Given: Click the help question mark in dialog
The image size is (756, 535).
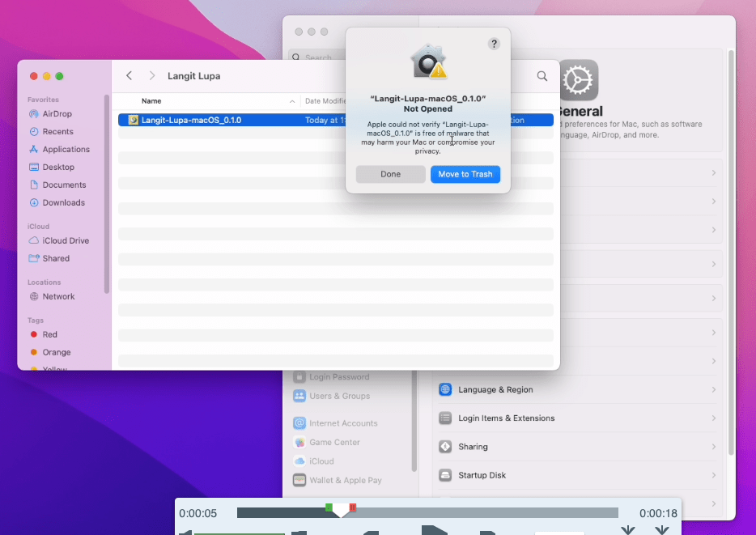Looking at the screenshot, I should click(494, 44).
